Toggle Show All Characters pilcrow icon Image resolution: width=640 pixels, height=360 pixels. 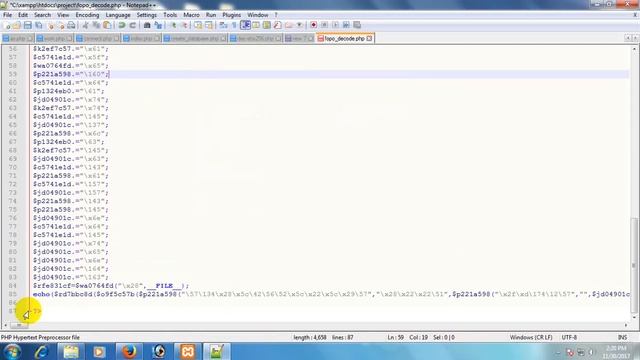click(234, 25)
